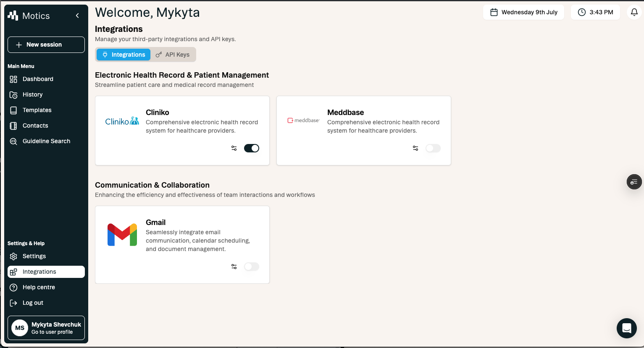This screenshot has height=348, width=644.
Task: Click the Templates book icon
Action: [x=13, y=110]
